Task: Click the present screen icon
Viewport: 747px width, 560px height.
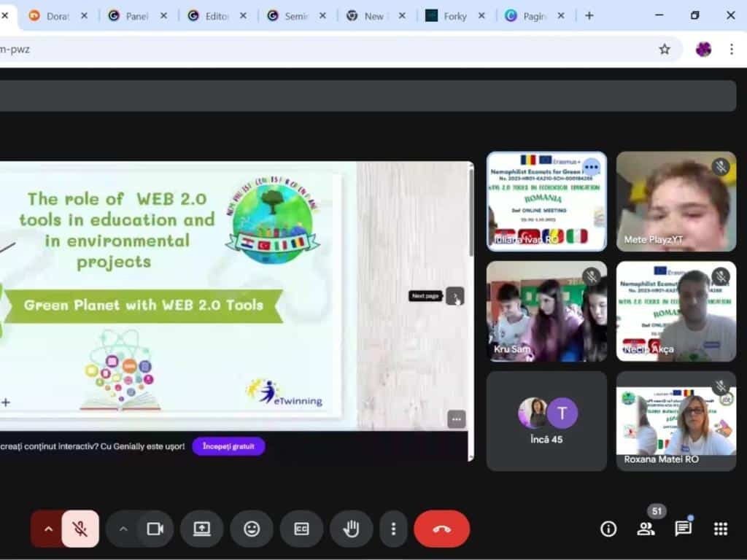Action: pos(202,529)
